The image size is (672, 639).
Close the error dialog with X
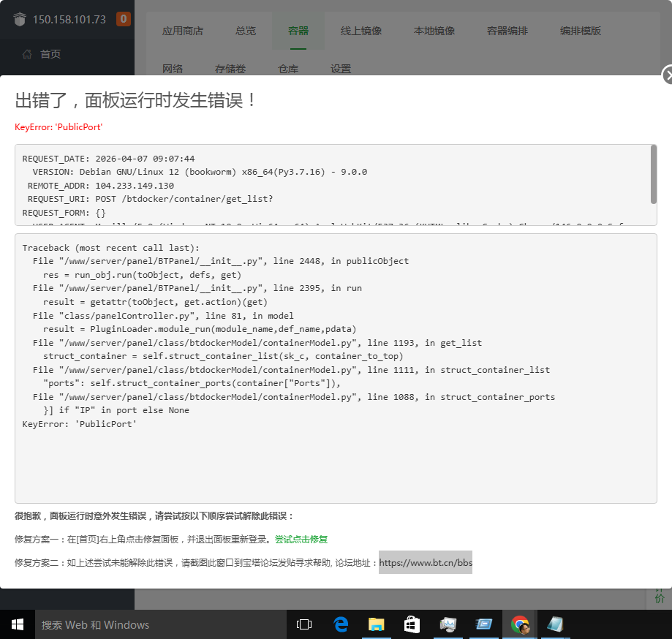point(667,75)
